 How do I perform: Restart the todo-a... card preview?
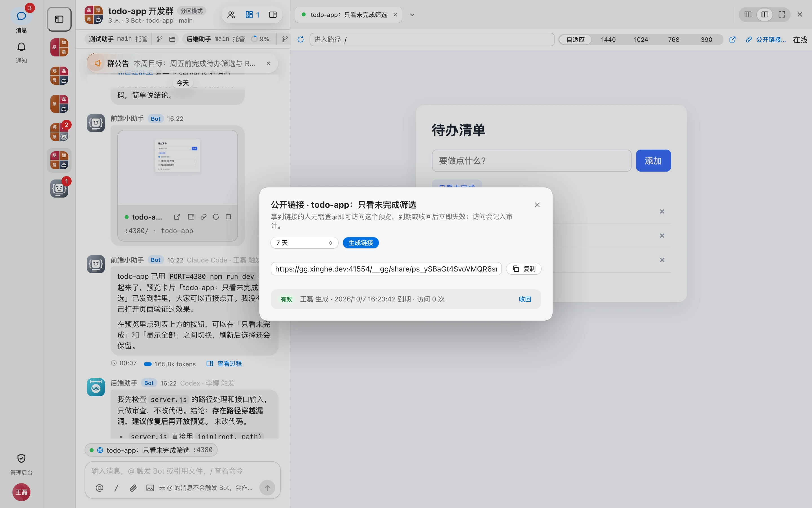coord(216,217)
